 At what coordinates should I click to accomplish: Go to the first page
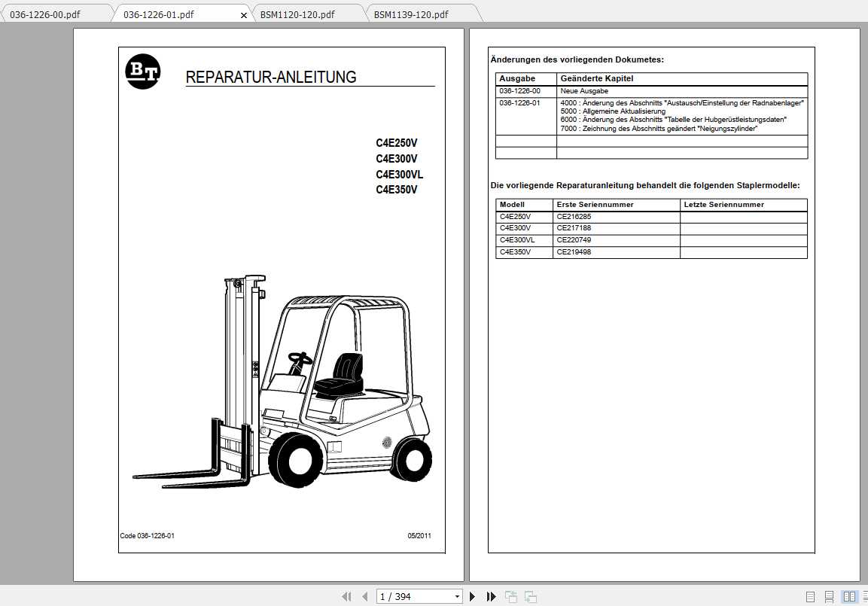pyautogui.click(x=346, y=597)
